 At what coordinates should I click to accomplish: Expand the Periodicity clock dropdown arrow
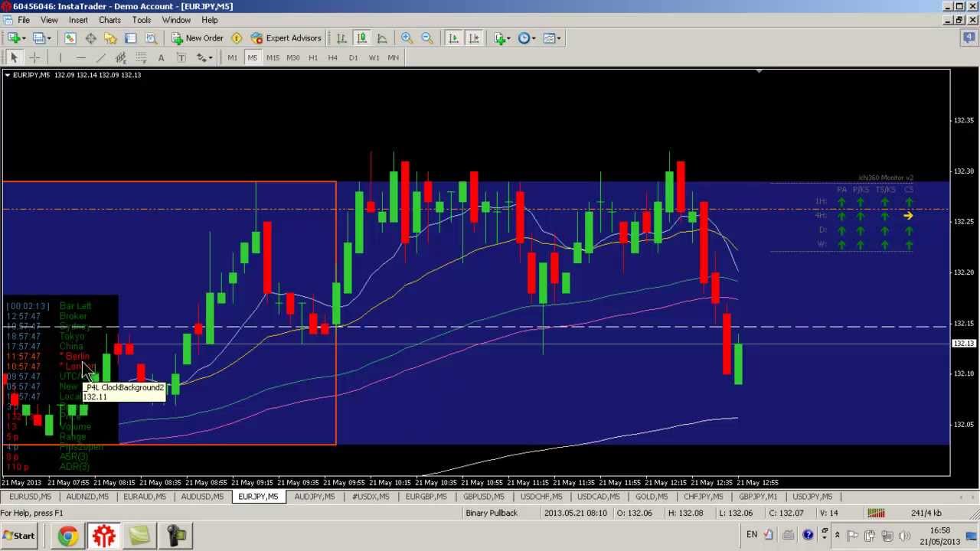point(534,38)
